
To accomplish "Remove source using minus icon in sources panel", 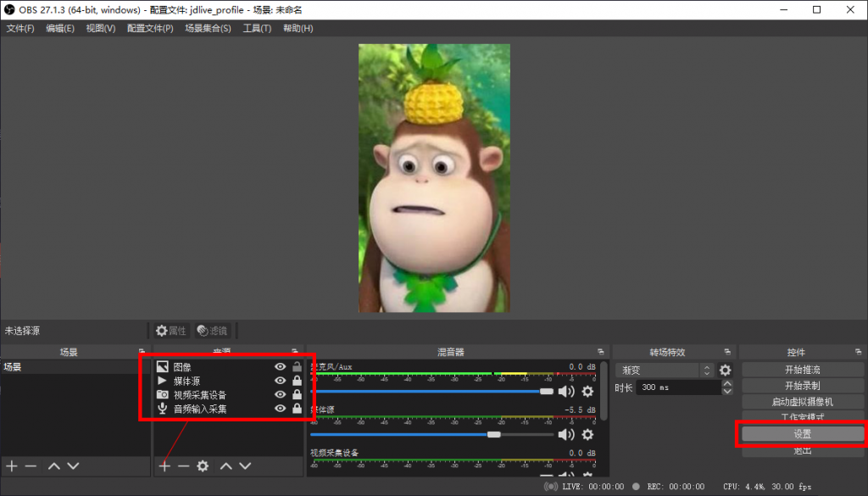I will (183, 465).
